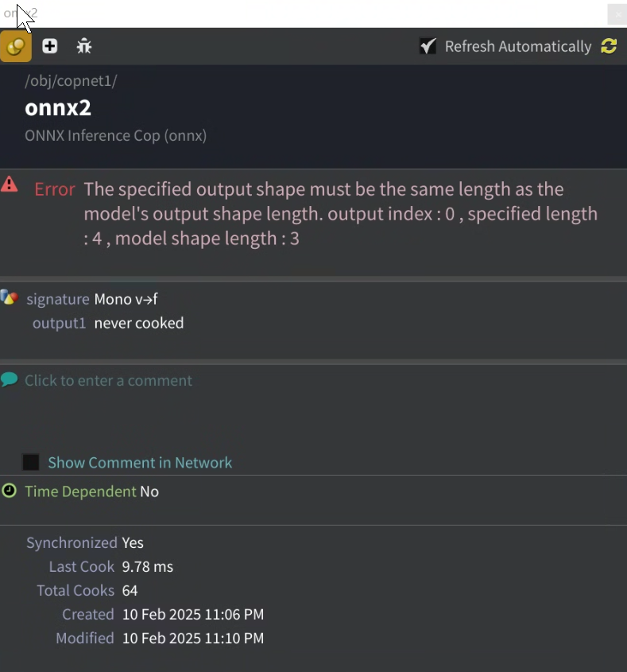Toggle the Refresh Automatically checkbox

[x=428, y=46]
